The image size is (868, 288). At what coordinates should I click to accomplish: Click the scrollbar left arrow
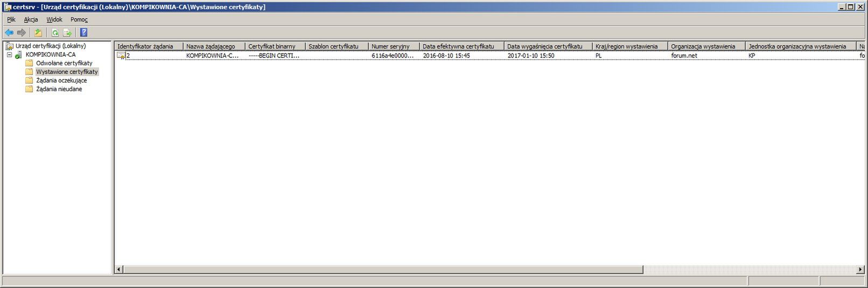(x=119, y=269)
